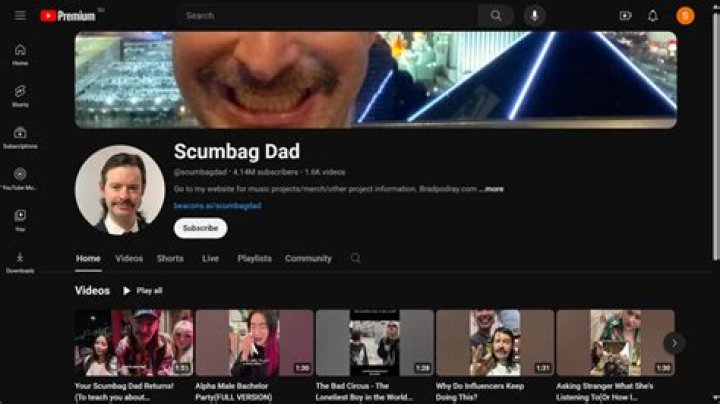The height and width of the screenshot is (404, 720).
Task: Switch to the Shorts tab
Action: 170,259
